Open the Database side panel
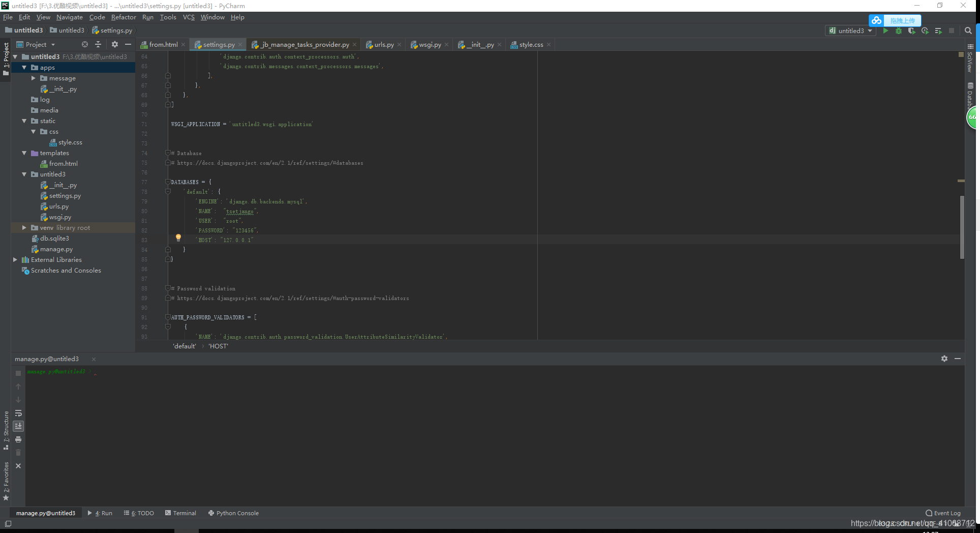The image size is (980, 533). tap(970, 94)
